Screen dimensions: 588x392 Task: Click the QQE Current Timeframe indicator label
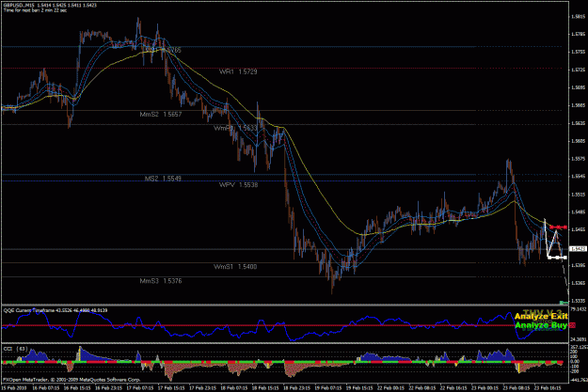tap(56, 310)
